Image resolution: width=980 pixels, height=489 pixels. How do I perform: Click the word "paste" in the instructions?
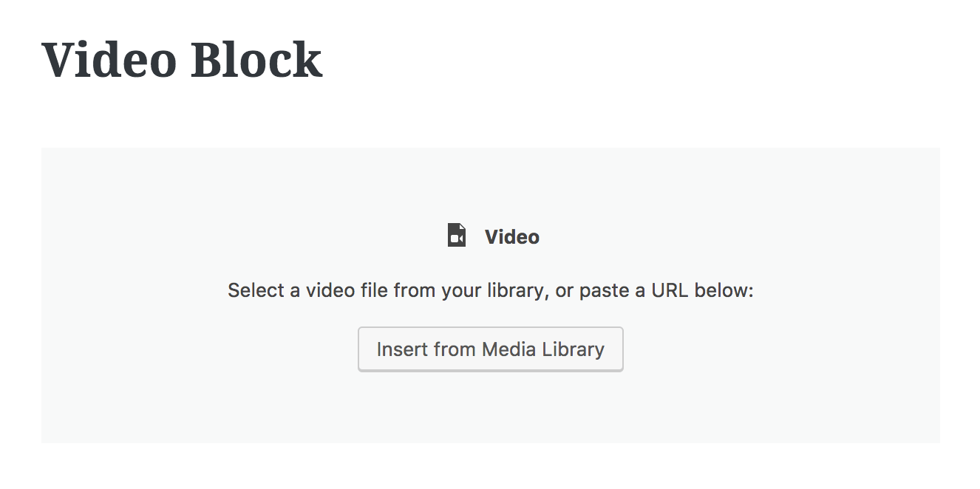(604, 291)
